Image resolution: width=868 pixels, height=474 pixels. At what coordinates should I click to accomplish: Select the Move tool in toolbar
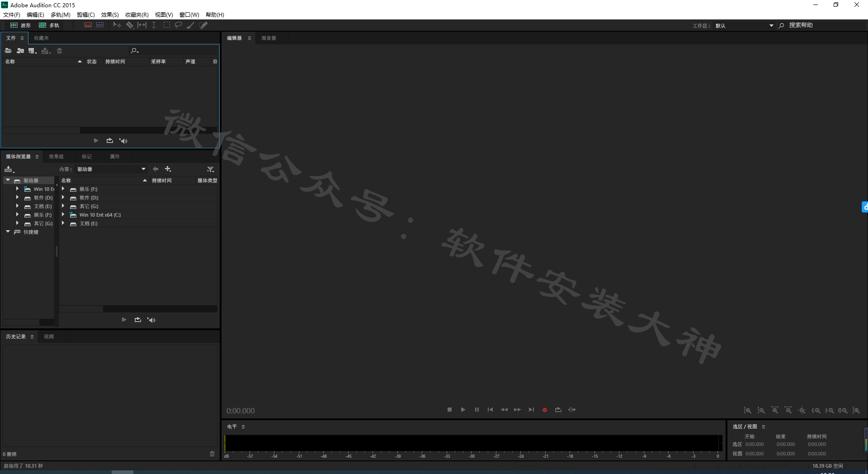tap(117, 25)
